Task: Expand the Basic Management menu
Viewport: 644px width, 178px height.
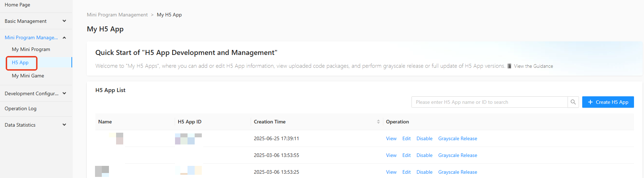Action: 64,21
